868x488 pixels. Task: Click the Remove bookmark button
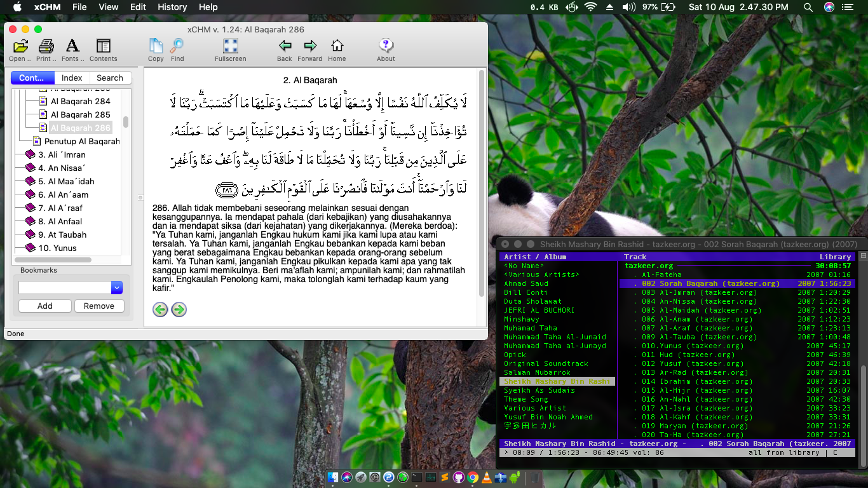tap(99, 306)
